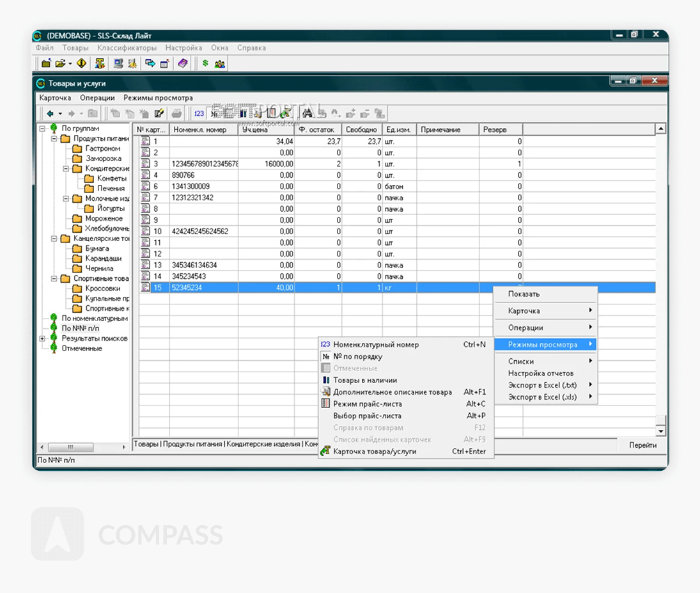
Task: Click the binoculars search icon
Action: tap(307, 113)
